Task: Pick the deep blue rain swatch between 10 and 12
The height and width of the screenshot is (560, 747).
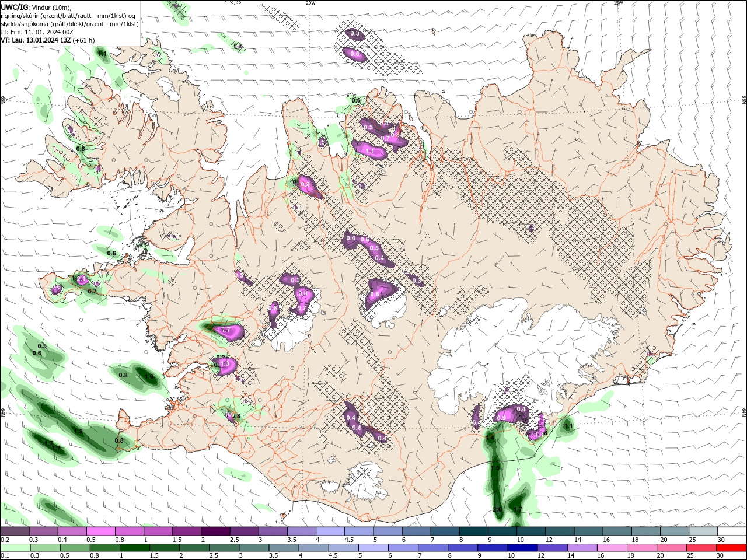Action: click(523, 548)
